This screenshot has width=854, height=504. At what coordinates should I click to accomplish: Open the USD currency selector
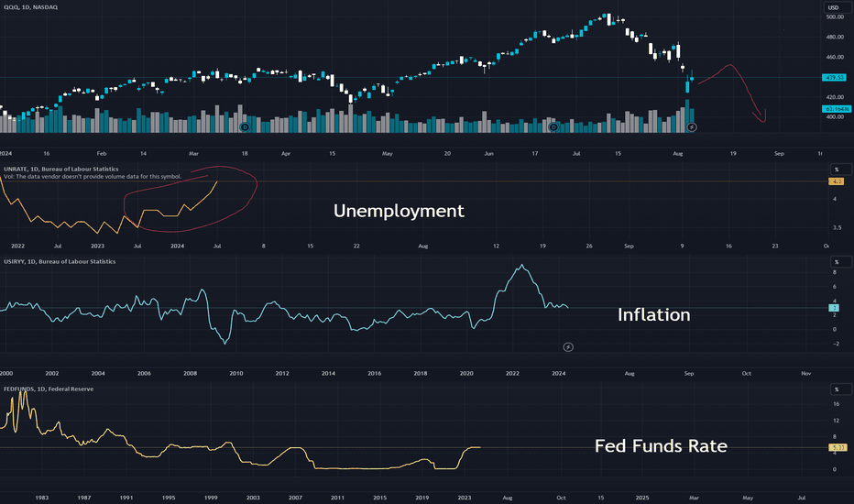833,7
